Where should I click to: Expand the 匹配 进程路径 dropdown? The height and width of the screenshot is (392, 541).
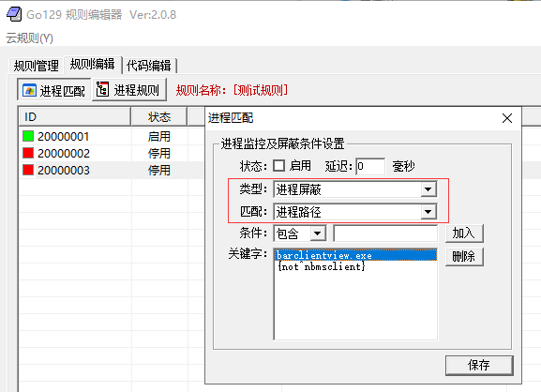[x=428, y=212]
